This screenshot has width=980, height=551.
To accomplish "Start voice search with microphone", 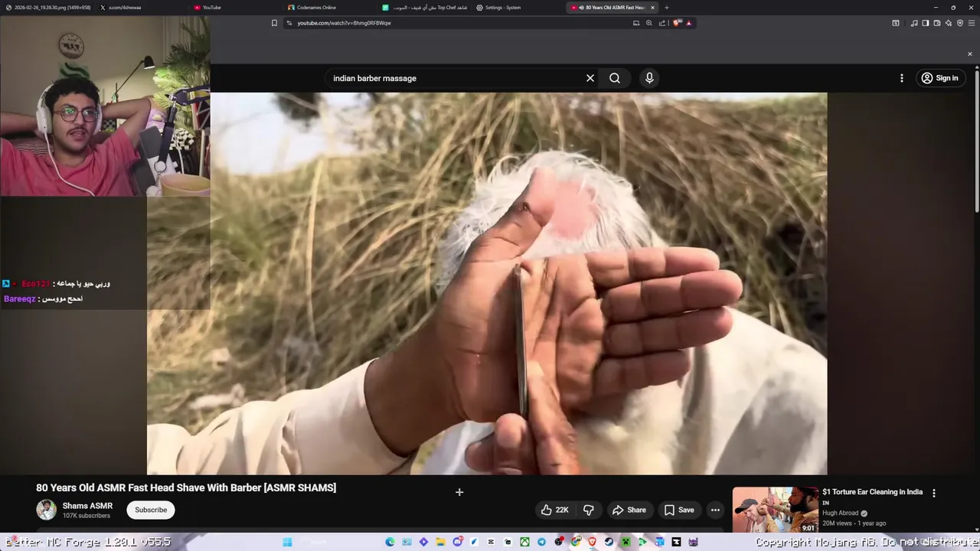I will pyautogui.click(x=649, y=78).
